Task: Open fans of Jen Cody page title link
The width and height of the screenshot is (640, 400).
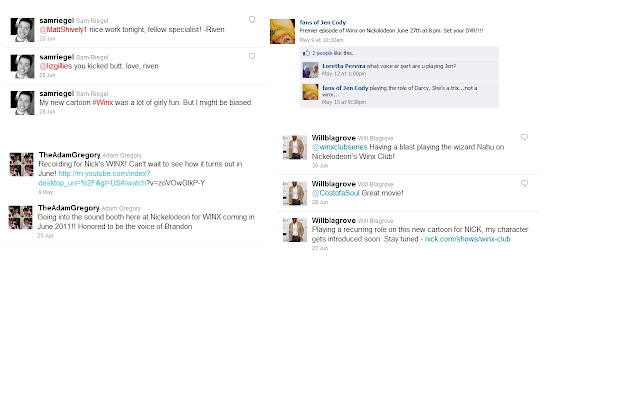Action: click(x=322, y=22)
